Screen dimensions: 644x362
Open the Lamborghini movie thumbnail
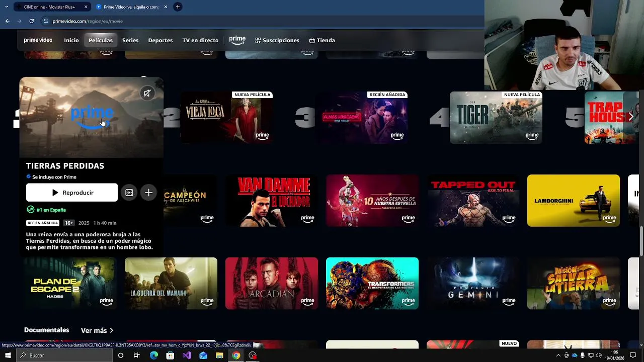click(574, 201)
